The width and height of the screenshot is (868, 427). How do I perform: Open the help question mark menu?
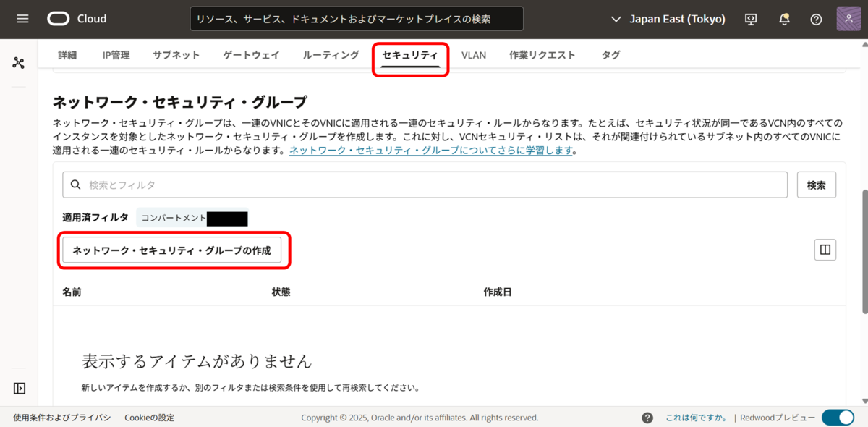coord(816,20)
